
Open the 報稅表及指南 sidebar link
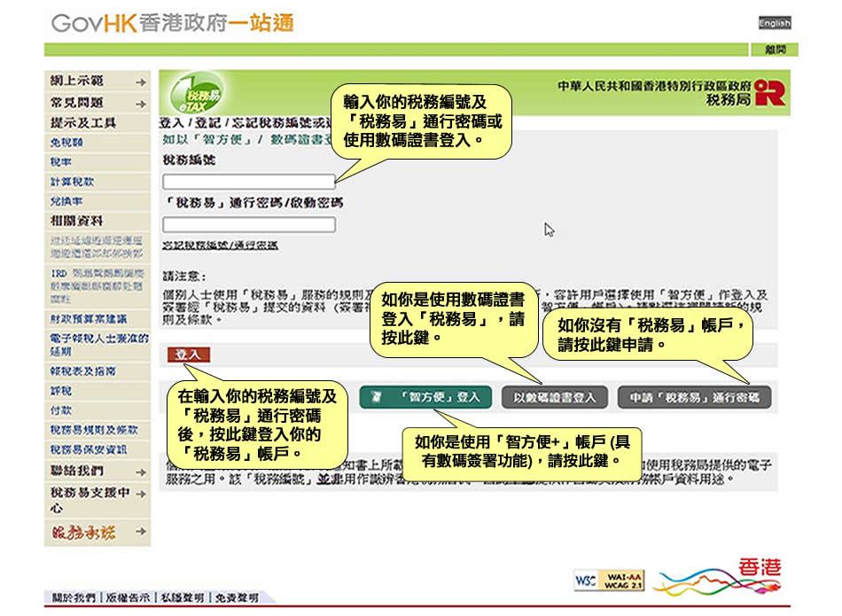point(82,371)
